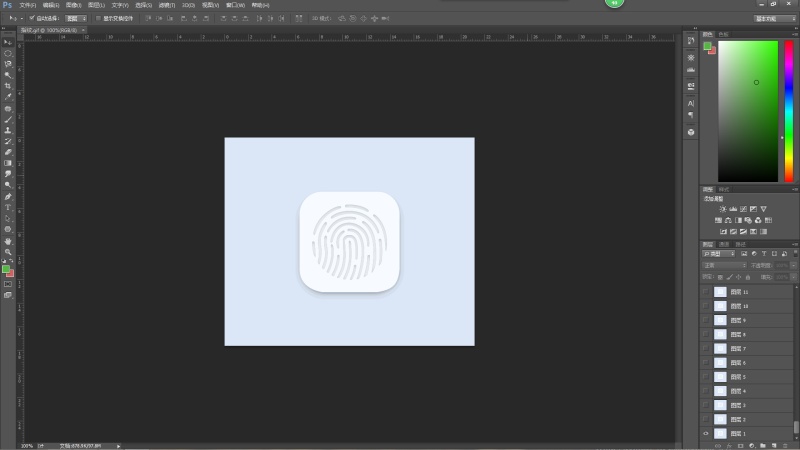Viewport: 800px width, 450px height.
Task: Open tool preset picker arrow
Action: click(21, 18)
